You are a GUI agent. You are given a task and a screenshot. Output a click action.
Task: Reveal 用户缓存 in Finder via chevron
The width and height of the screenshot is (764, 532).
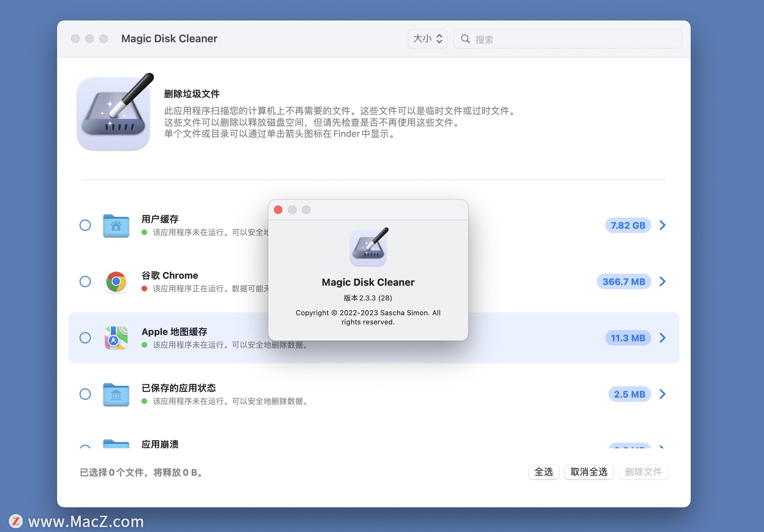pyautogui.click(x=662, y=225)
